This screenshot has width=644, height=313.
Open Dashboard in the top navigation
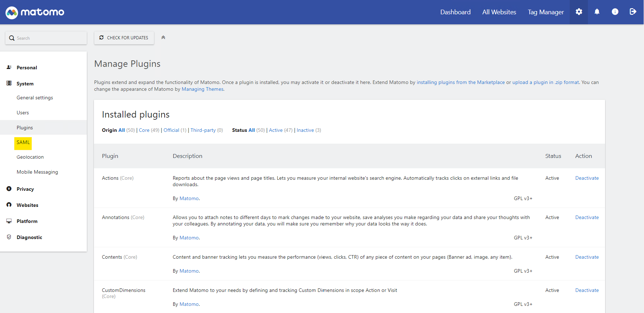pos(455,12)
